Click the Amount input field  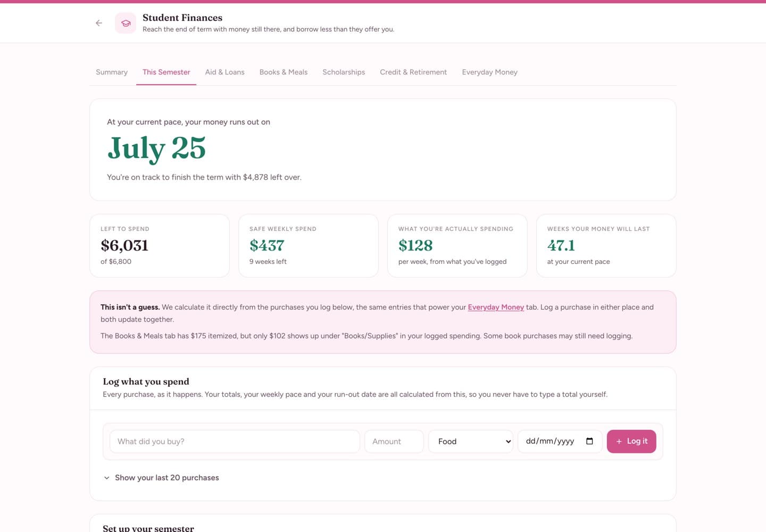point(394,442)
